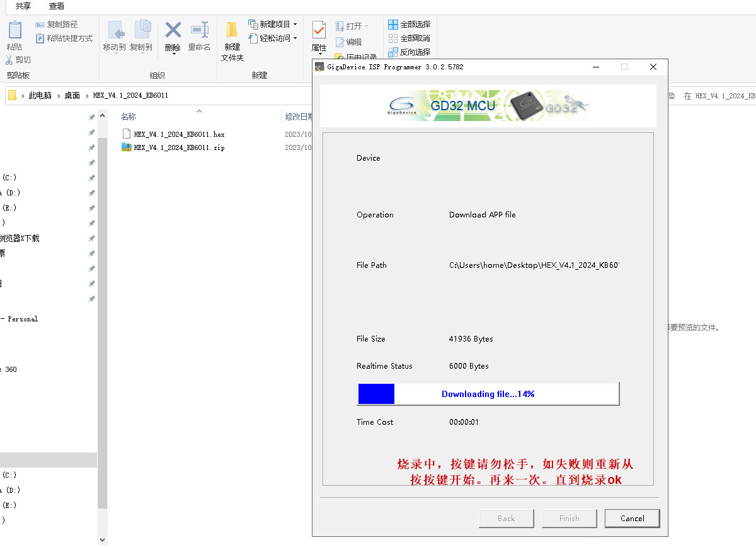This screenshot has width=756, height=547.
Task: Click the 00:00:01 time cost value
Action: (x=464, y=422)
